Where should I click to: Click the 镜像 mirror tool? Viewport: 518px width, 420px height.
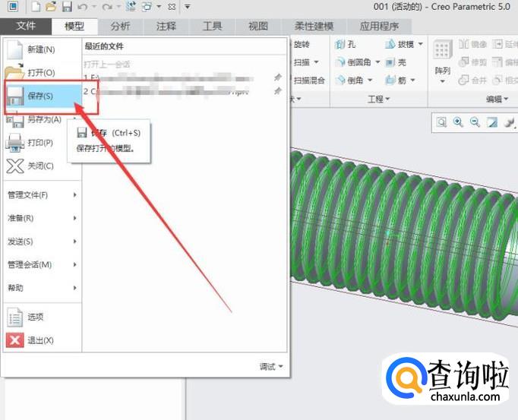tap(472, 44)
